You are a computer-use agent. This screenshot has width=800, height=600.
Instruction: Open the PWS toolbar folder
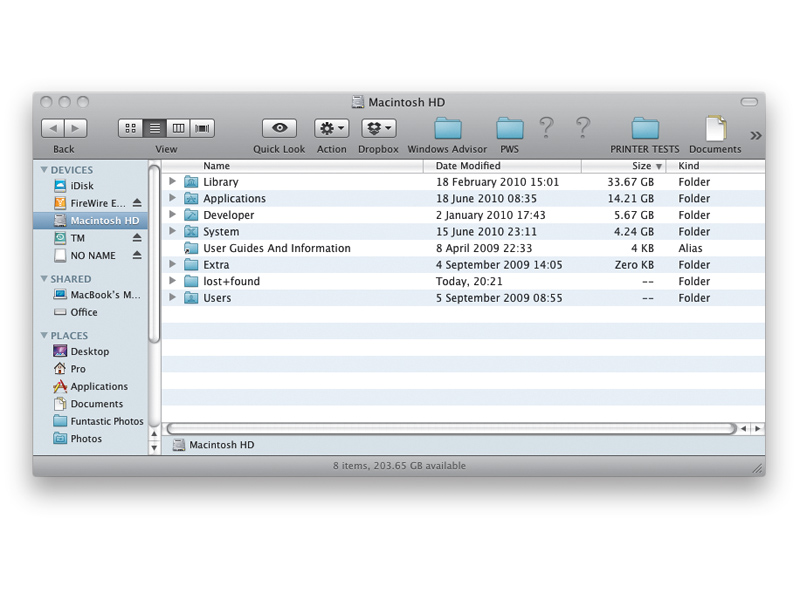coord(510,128)
